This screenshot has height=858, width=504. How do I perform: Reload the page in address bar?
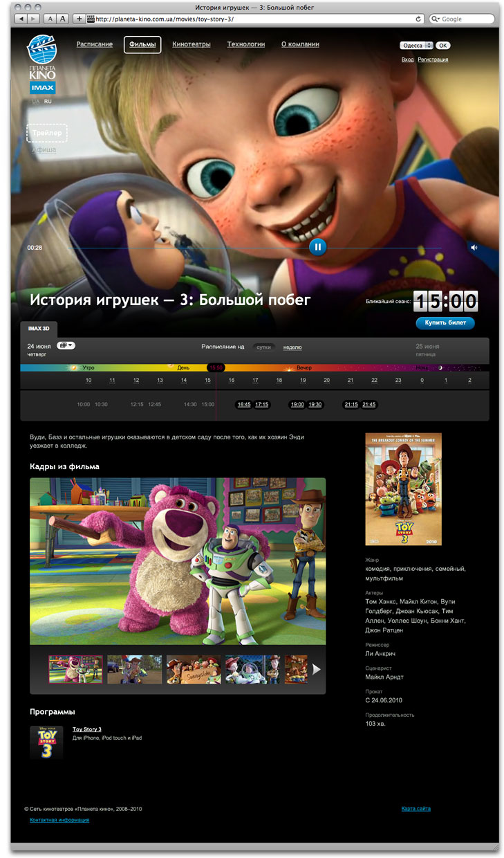coord(419,19)
